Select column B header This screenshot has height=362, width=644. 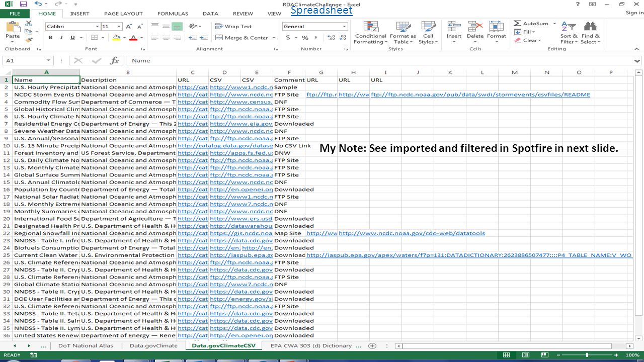pos(128,72)
